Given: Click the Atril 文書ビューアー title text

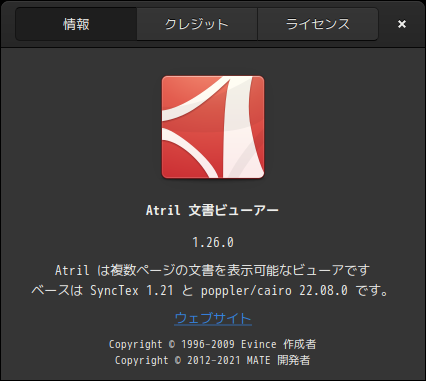Looking at the screenshot, I should (x=212, y=210).
